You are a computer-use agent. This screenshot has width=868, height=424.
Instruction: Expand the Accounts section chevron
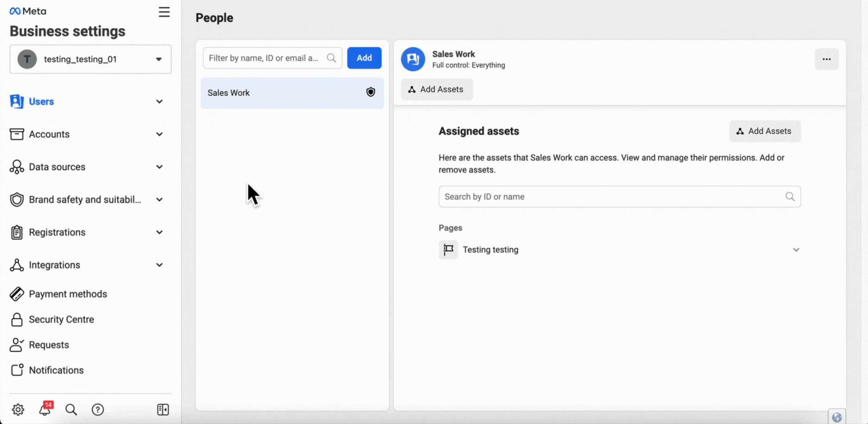tap(159, 134)
